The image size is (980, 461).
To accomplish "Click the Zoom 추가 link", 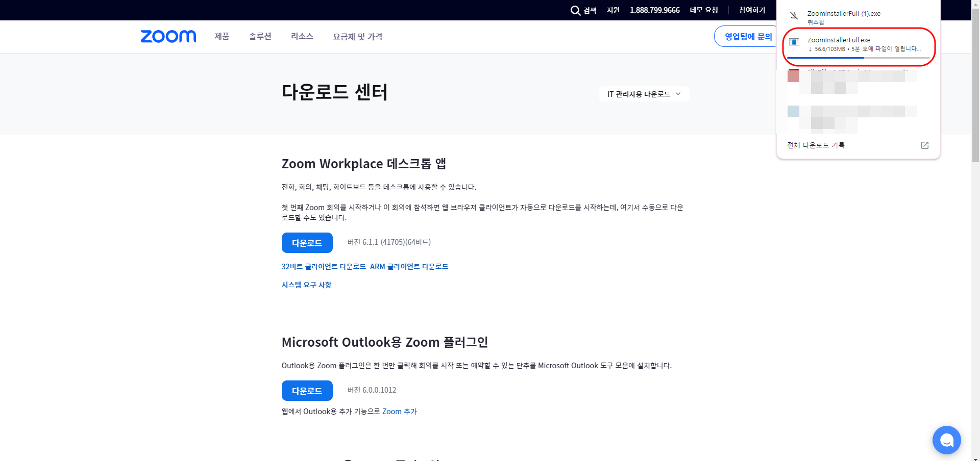I will [400, 411].
